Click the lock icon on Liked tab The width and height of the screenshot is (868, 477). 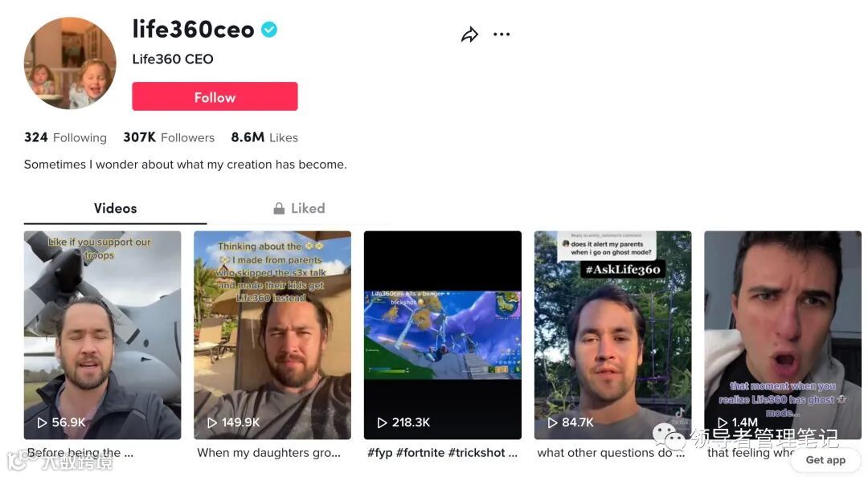(279, 209)
